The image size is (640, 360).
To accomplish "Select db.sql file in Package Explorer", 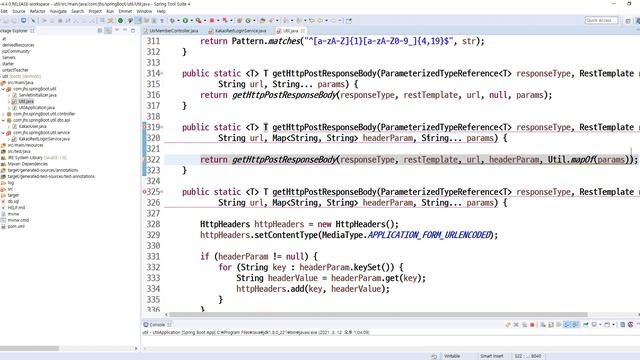I will coord(13,202).
